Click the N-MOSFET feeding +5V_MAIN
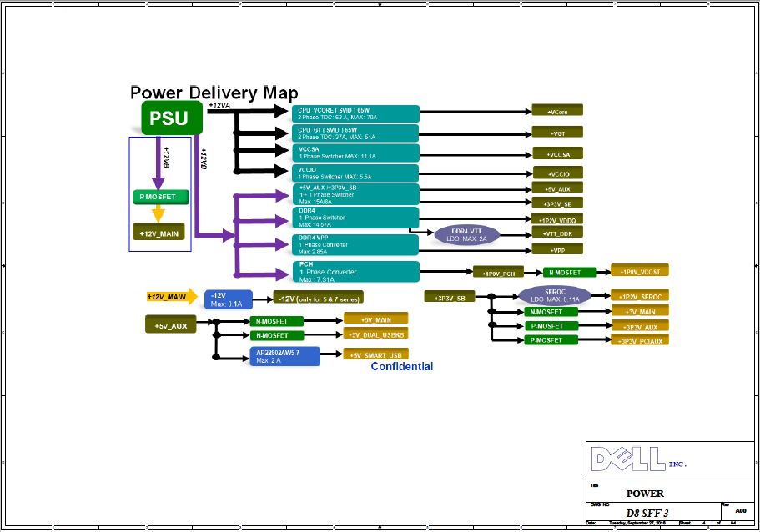 [x=277, y=321]
